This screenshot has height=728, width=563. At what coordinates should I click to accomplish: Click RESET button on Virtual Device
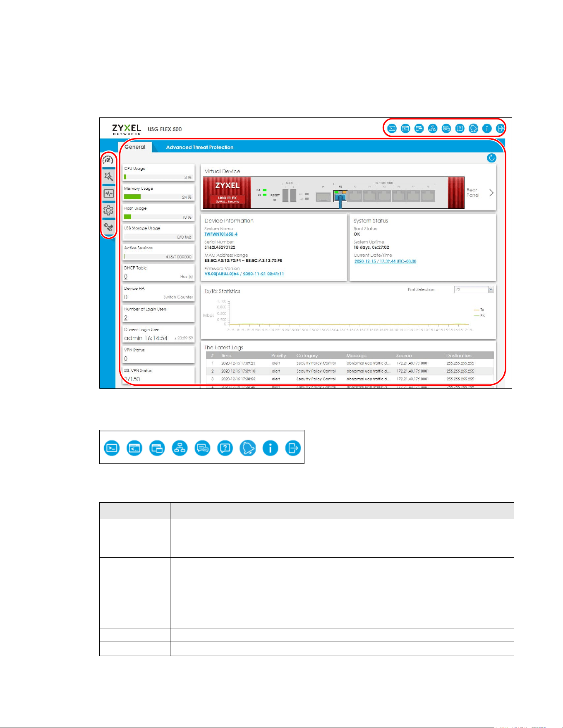coord(275,200)
